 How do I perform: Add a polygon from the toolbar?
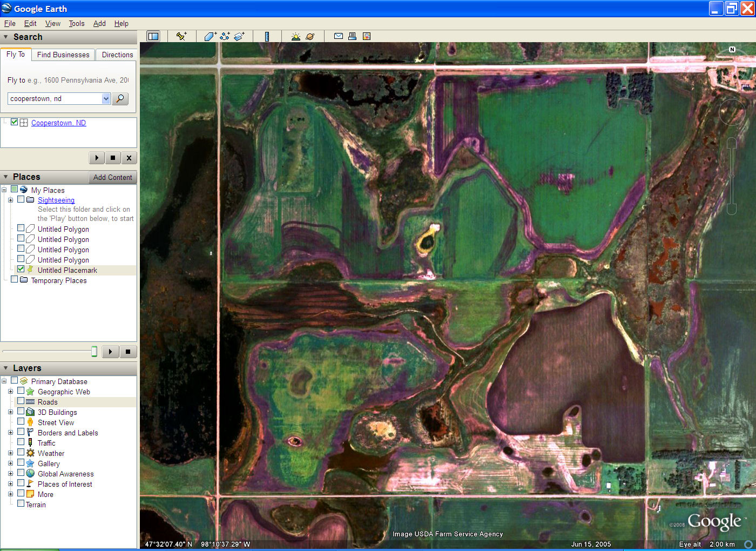pos(210,36)
